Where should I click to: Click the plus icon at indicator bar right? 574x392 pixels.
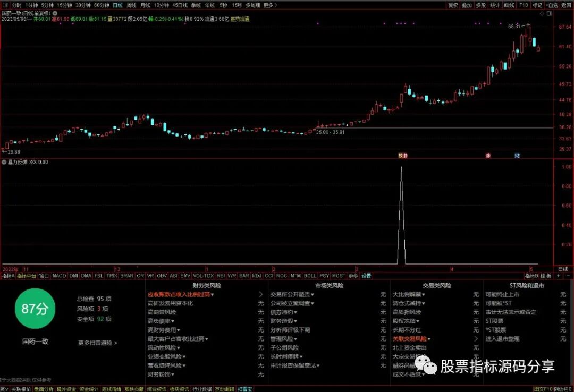click(x=559, y=276)
